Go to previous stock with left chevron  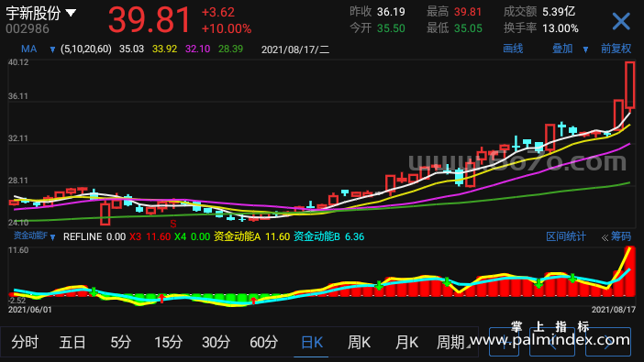click(551, 342)
